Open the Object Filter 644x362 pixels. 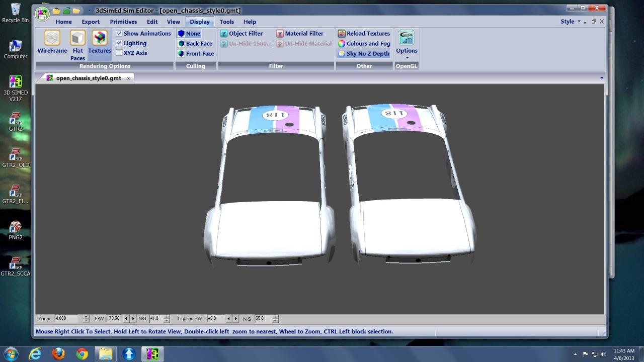[242, 34]
